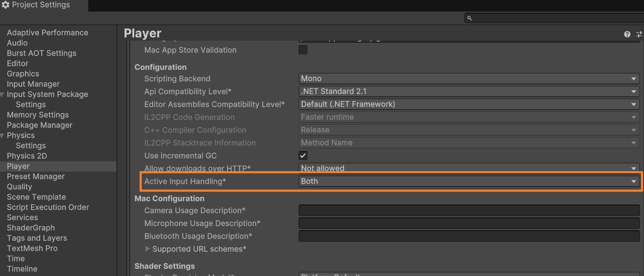The height and width of the screenshot is (276, 644).
Task: Collapse the Input System Package tree section
Action: point(3,94)
